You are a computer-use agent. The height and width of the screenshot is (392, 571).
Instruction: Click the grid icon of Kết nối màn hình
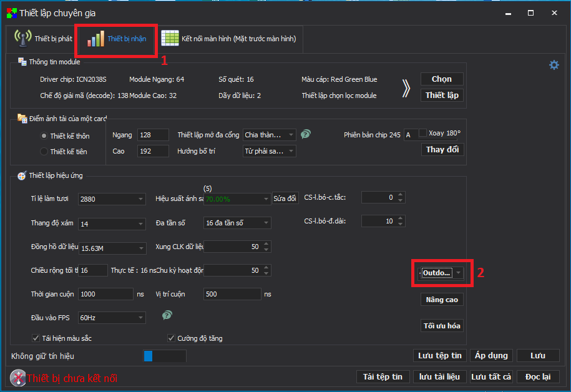tap(170, 38)
